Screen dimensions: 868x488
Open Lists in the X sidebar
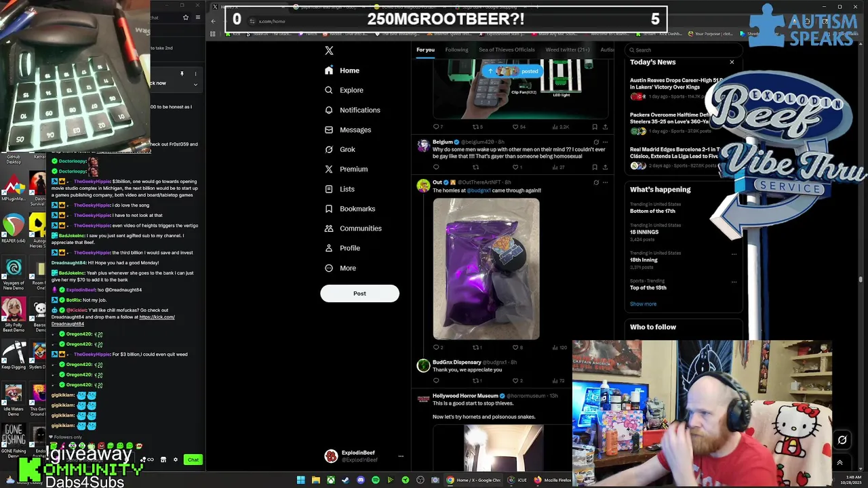pyautogui.click(x=339, y=189)
